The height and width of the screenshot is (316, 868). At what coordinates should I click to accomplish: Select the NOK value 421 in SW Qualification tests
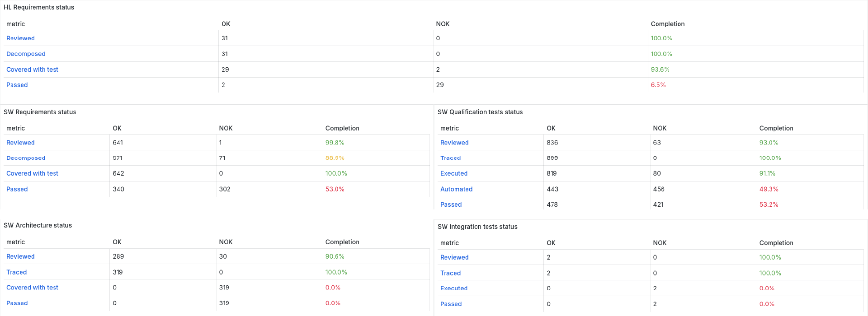click(658, 204)
